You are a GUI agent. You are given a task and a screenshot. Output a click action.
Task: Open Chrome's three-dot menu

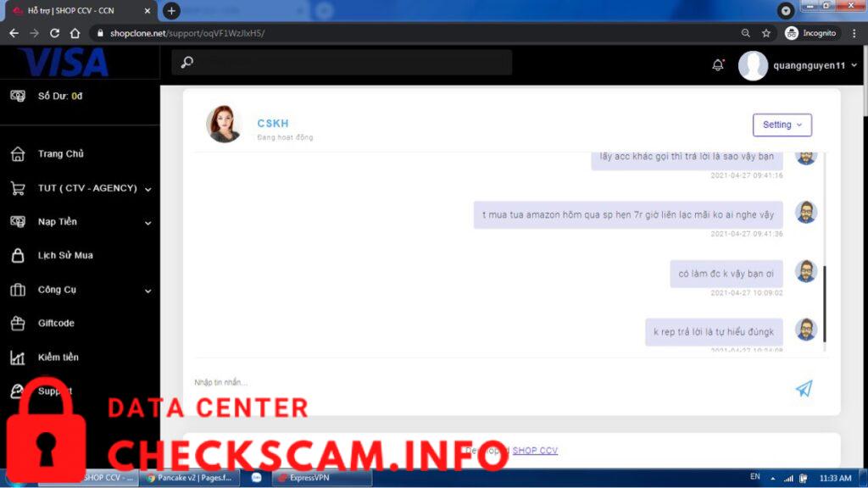(x=854, y=33)
